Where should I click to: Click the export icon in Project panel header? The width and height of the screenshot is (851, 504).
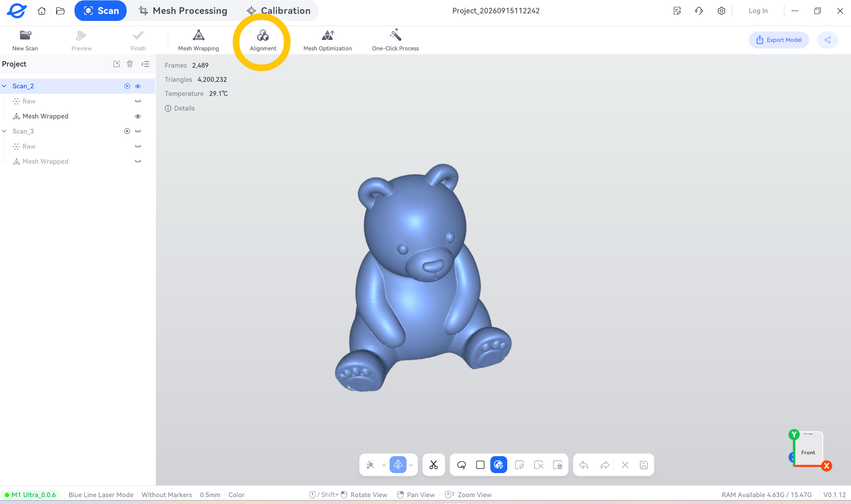coord(116,64)
